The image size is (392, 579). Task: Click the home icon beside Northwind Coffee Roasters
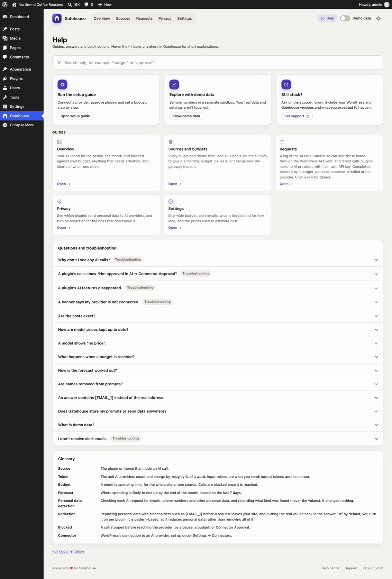[x=14, y=5]
